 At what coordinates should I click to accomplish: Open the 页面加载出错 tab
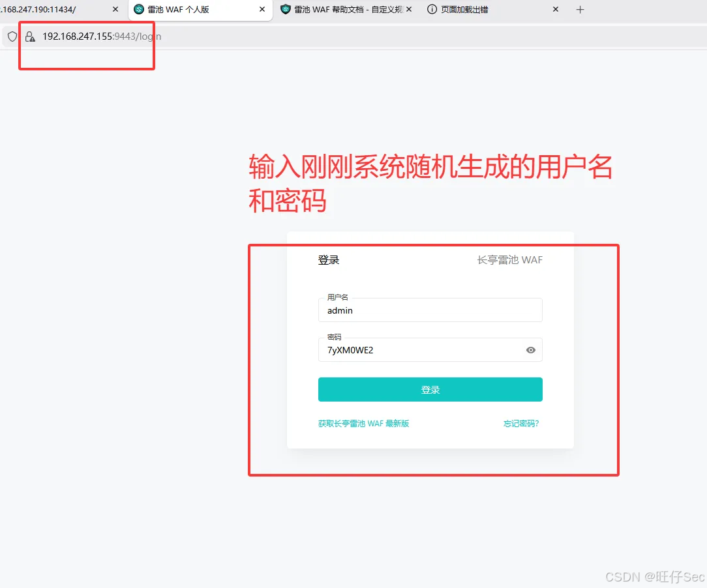click(493, 10)
